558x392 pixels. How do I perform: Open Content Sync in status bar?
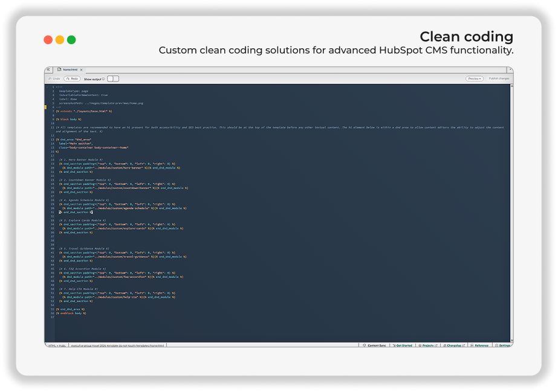374,345
